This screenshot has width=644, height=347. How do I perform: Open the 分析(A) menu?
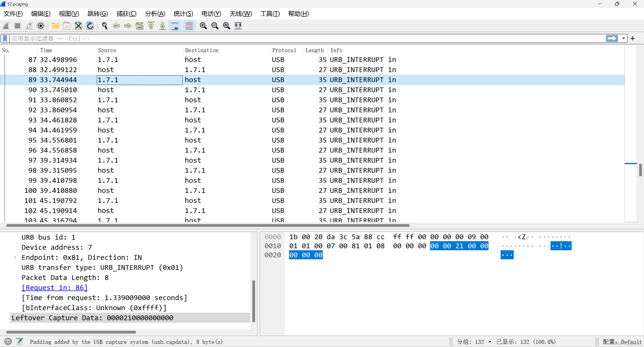155,14
